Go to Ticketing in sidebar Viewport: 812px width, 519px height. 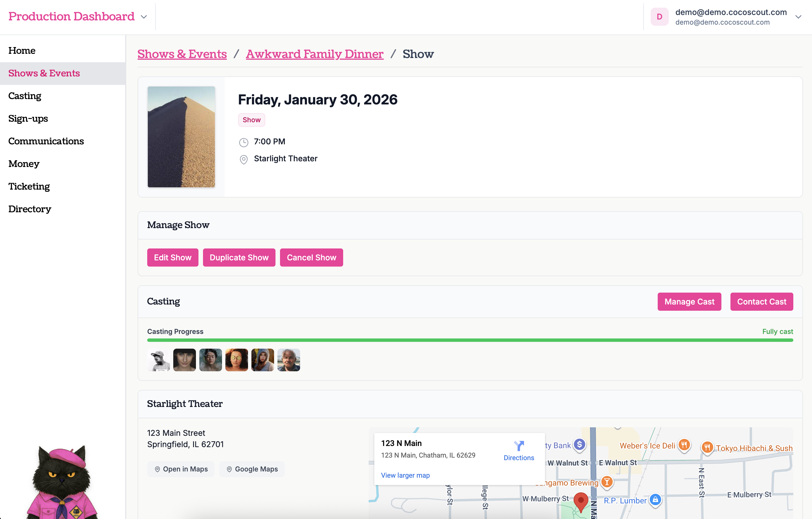(29, 186)
